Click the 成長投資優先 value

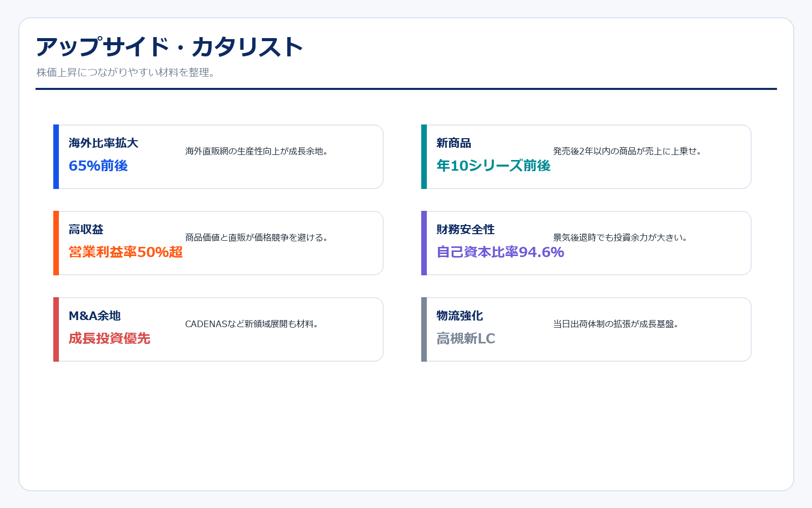[110, 338]
